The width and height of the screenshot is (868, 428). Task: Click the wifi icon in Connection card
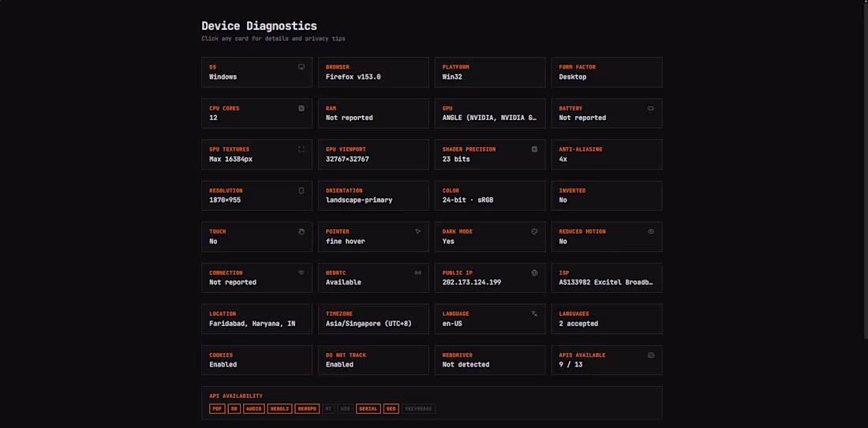click(301, 272)
